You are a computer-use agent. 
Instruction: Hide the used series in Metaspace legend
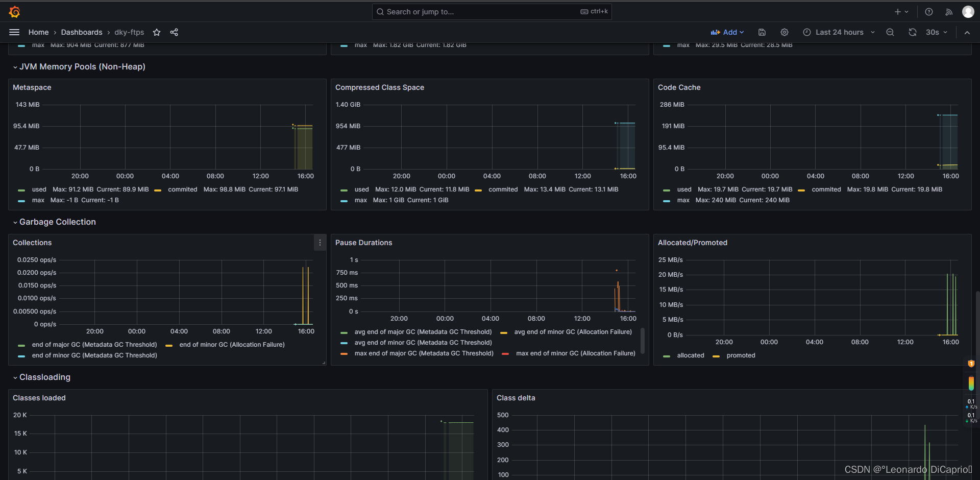[39, 189]
